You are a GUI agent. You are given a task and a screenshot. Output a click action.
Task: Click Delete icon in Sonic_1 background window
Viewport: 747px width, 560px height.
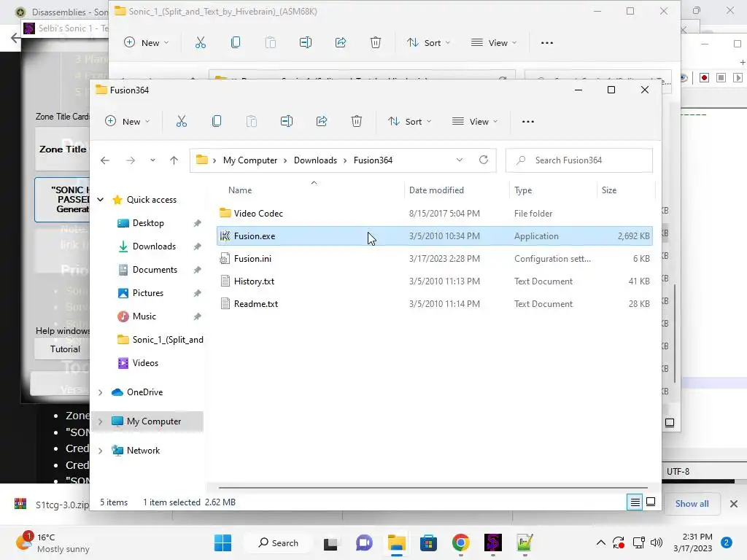[x=376, y=43]
